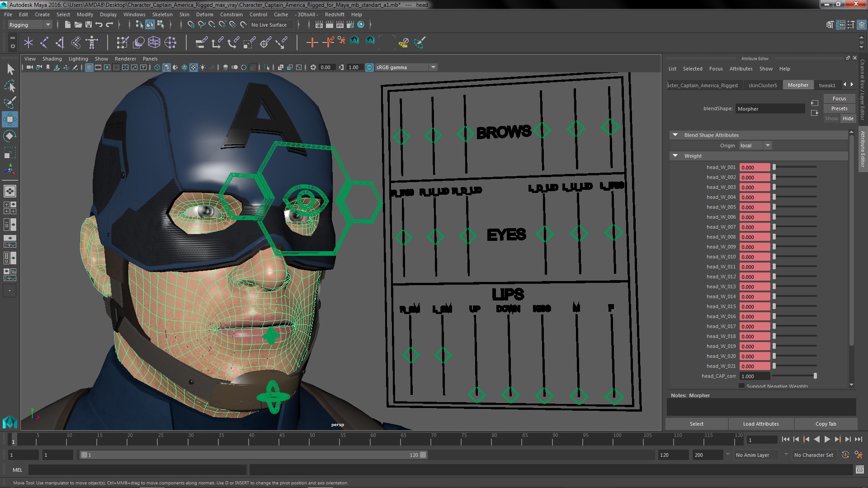Click the Redo arrow icon

(x=109, y=24)
